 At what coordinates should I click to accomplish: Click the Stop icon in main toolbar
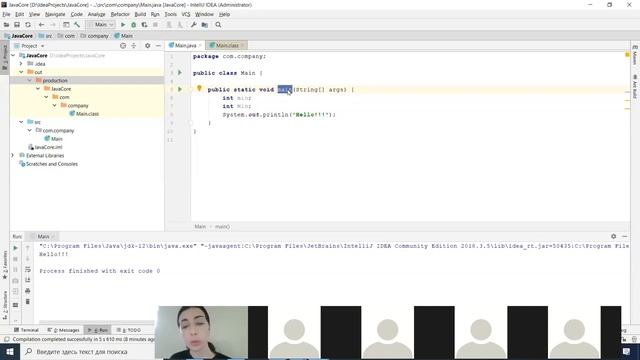[156, 25]
